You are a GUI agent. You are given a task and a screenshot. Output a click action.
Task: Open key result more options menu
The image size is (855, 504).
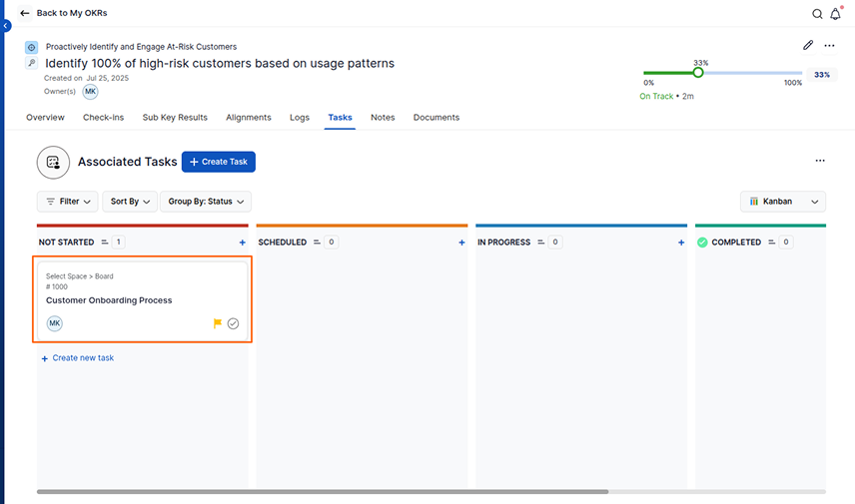(x=829, y=46)
